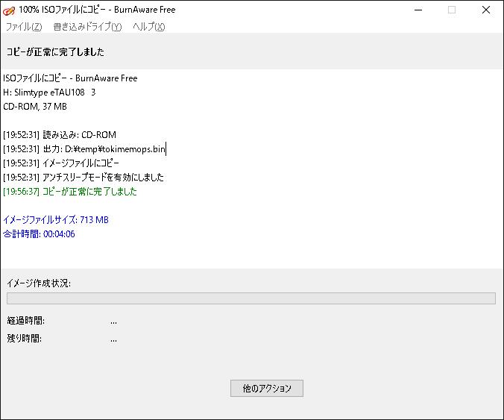This screenshot has width=504, height=420.
Task: Click bold header コピーが正常に完了しました
Action: [55, 51]
